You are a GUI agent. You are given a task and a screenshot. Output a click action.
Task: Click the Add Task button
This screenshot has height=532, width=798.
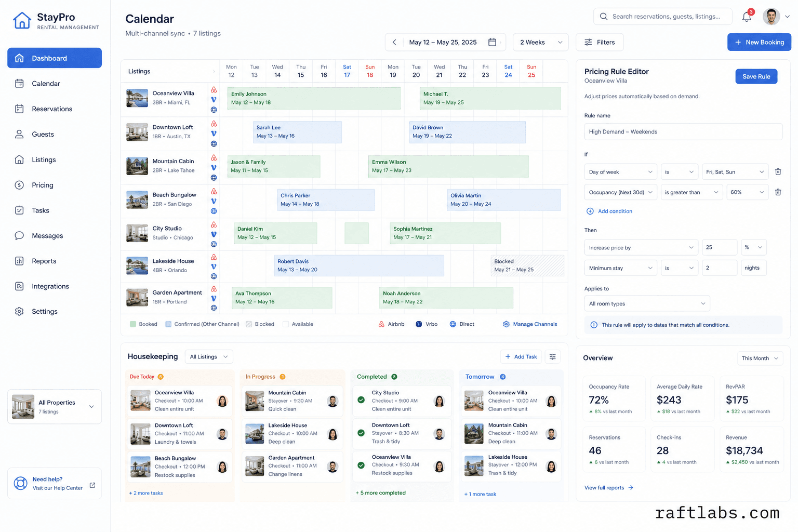tap(521, 357)
